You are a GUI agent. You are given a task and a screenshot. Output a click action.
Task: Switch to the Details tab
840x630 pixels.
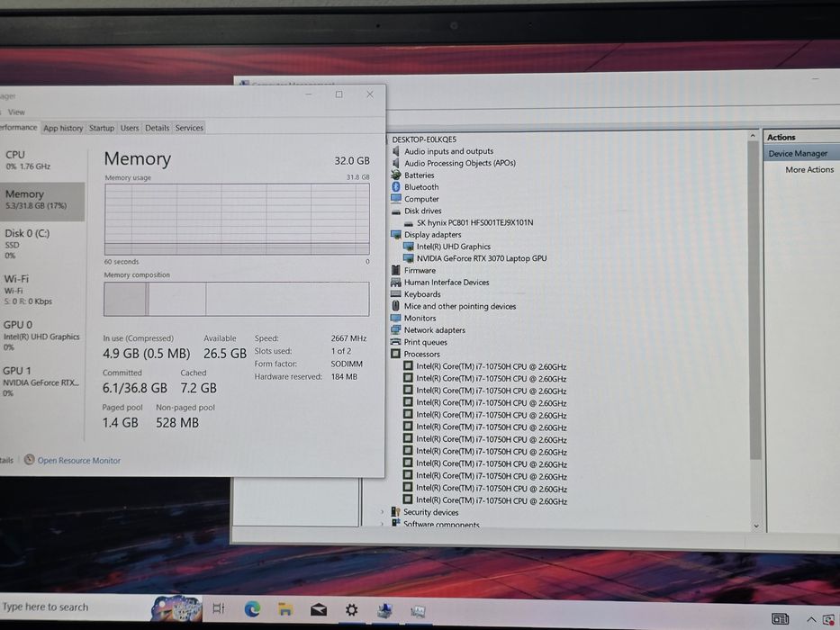tap(157, 128)
